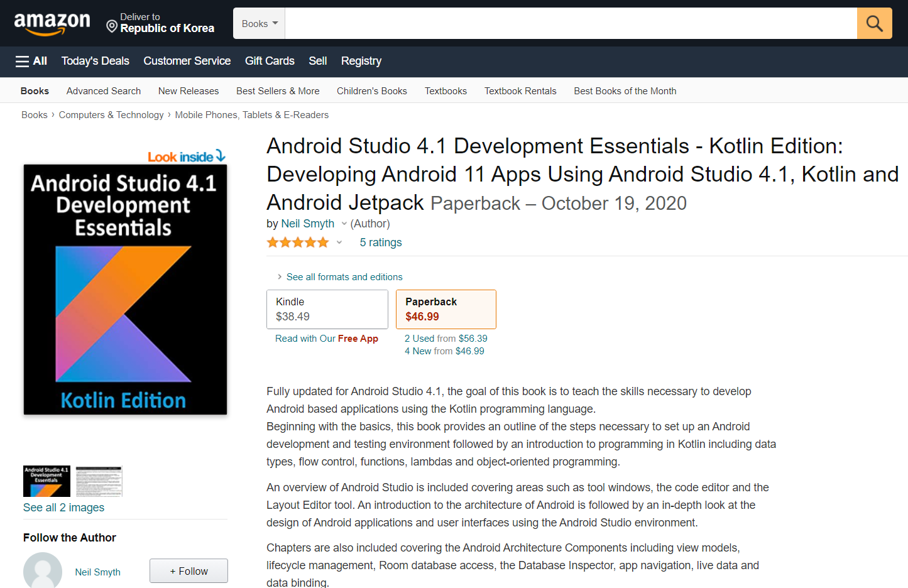The width and height of the screenshot is (908, 588).
Task: Open Best Books of the Month
Action: click(x=625, y=91)
